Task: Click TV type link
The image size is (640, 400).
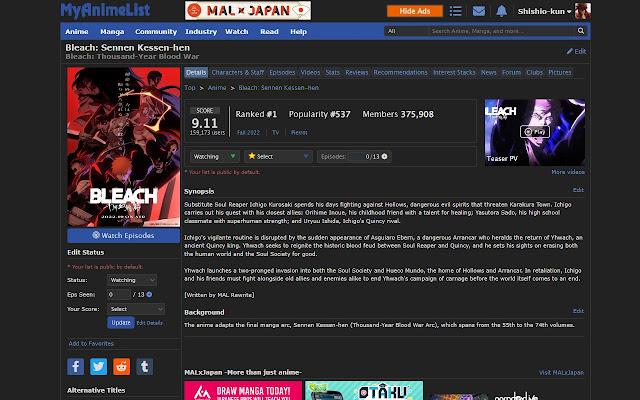Action: pyautogui.click(x=276, y=133)
